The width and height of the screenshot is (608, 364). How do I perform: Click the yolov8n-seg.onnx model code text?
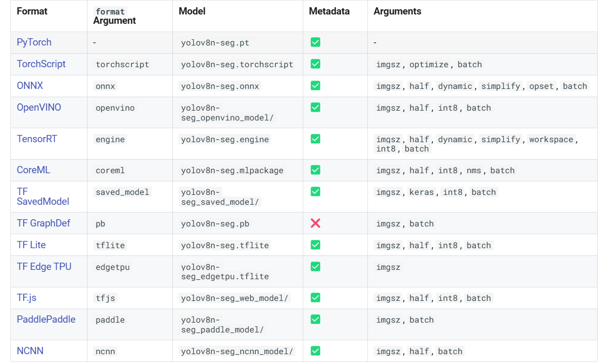[220, 86]
